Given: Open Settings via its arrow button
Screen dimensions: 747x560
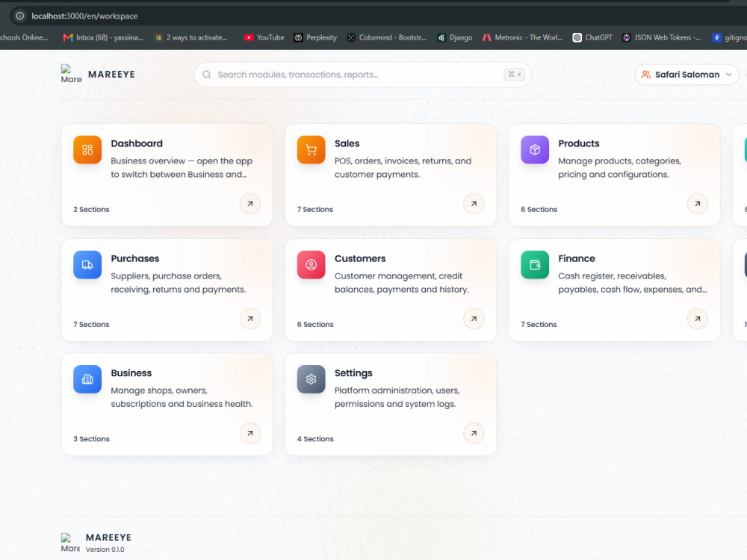Looking at the screenshot, I should coord(474,433).
